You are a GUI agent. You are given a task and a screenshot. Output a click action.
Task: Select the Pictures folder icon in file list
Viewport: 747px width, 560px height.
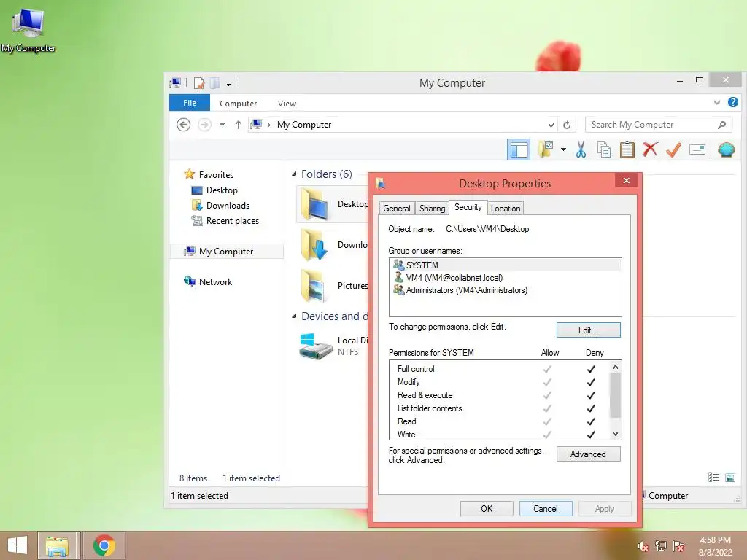point(314,286)
